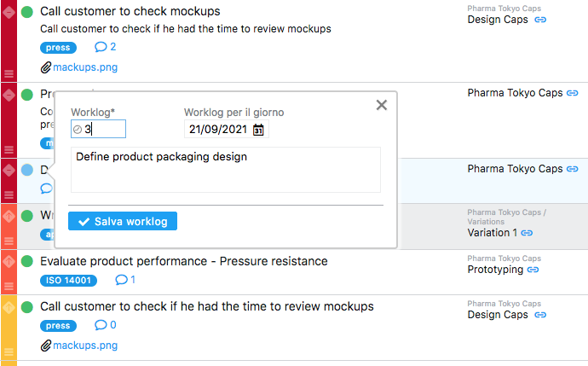Open comments on Evaluate product performance task
This screenshot has width=588, height=366.
click(x=125, y=280)
